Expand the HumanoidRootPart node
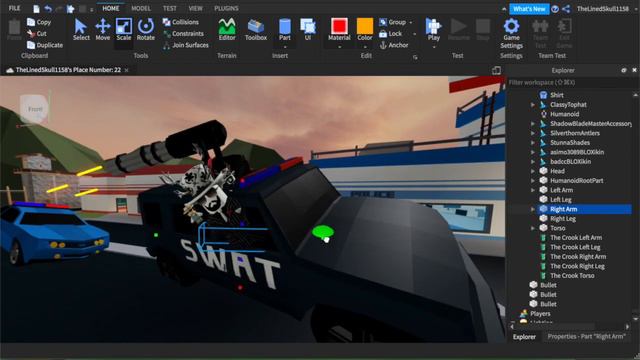 [533, 180]
